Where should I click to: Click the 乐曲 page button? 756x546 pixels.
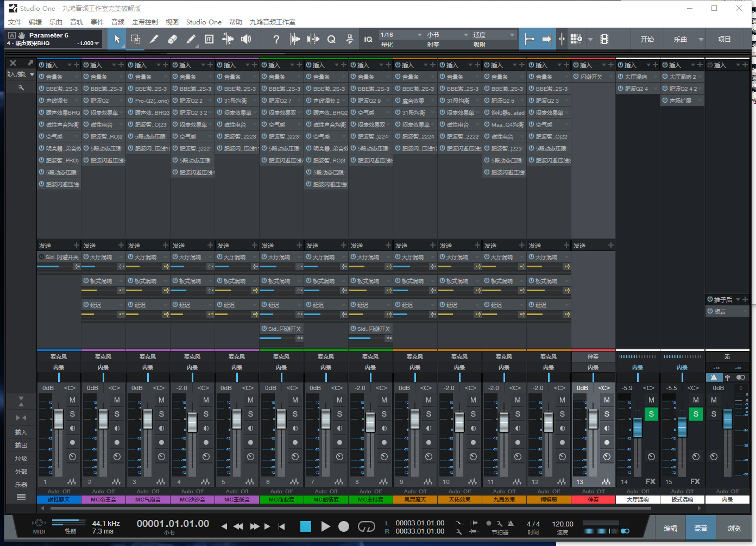pyautogui.click(x=680, y=39)
